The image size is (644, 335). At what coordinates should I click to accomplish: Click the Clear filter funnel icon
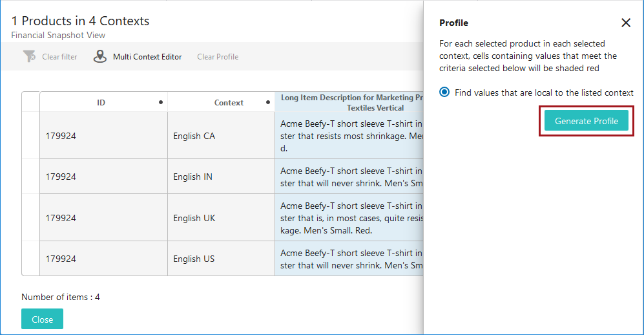point(29,57)
